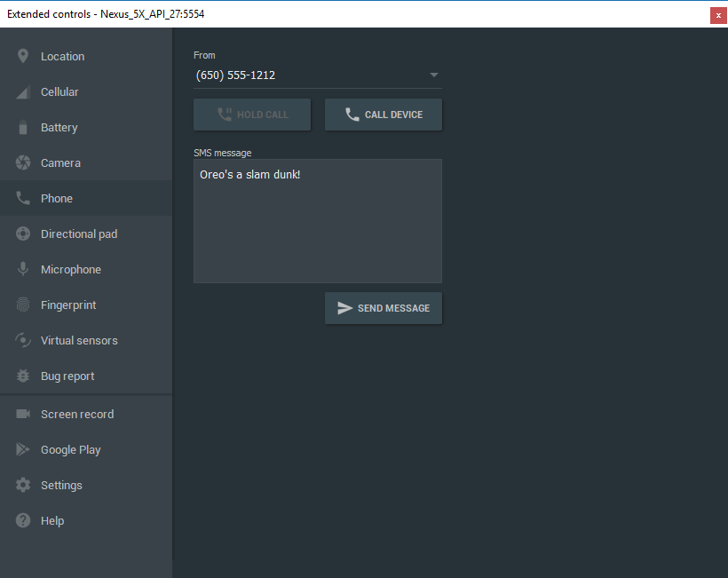Image resolution: width=728 pixels, height=578 pixels.
Task: Close the Extended controls window
Action: [x=718, y=15]
